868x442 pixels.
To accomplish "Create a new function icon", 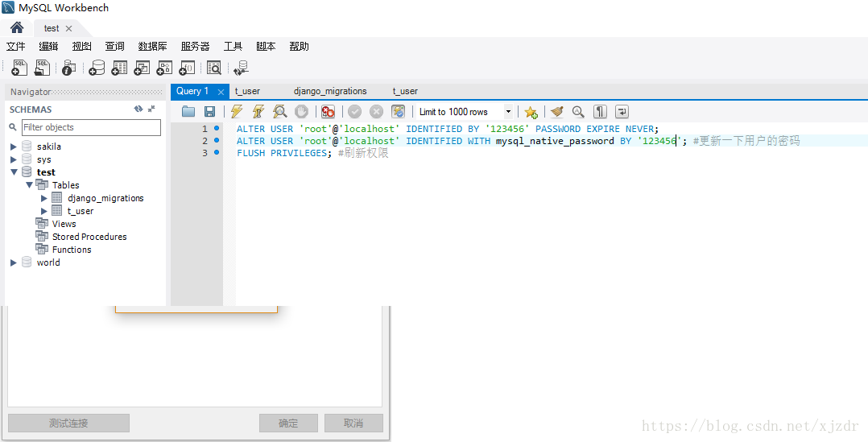I will pyautogui.click(x=187, y=68).
